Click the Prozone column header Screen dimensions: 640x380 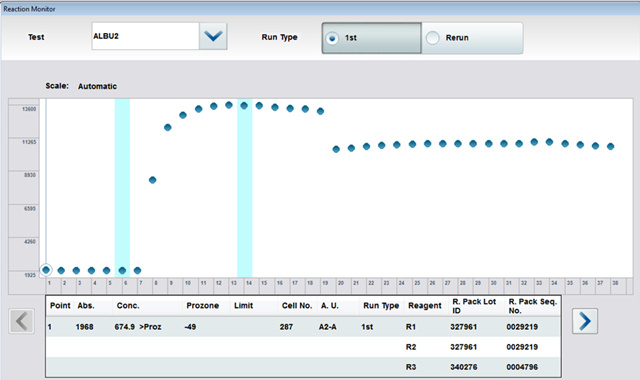tap(202, 306)
